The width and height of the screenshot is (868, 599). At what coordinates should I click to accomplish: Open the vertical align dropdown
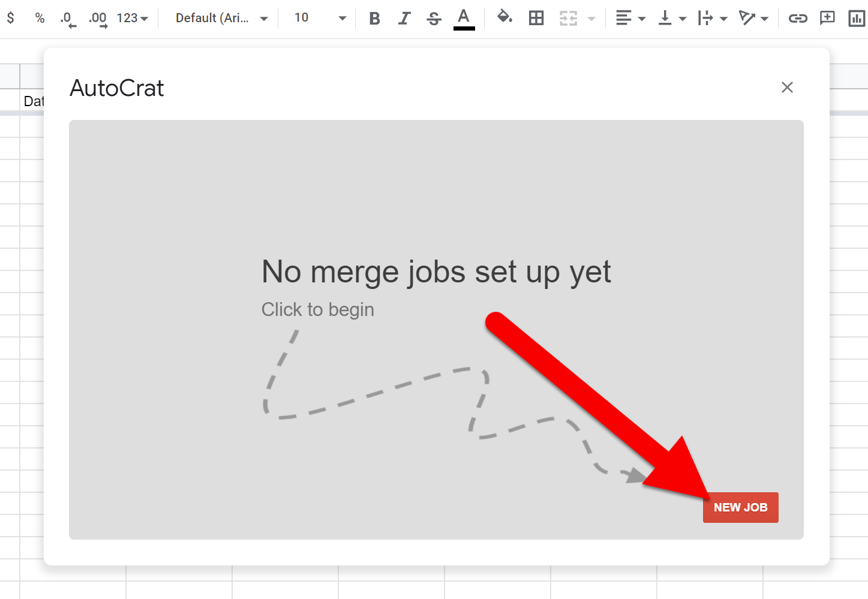[x=672, y=18]
